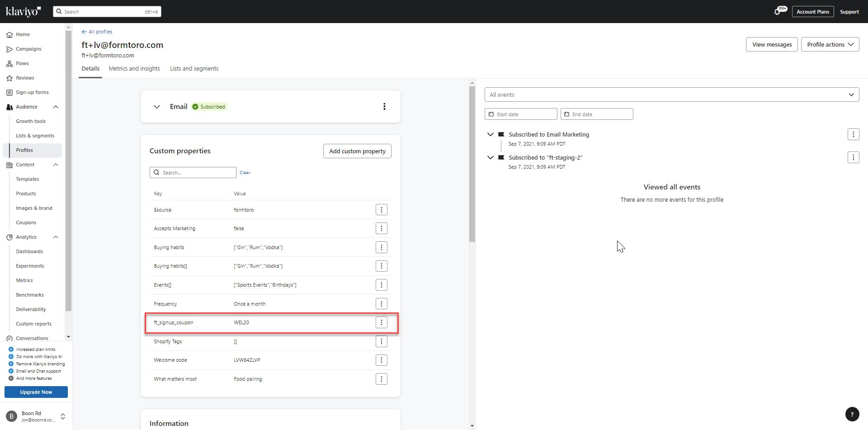
Task: Click the details panel vertical scrollbar
Action: click(x=472, y=164)
